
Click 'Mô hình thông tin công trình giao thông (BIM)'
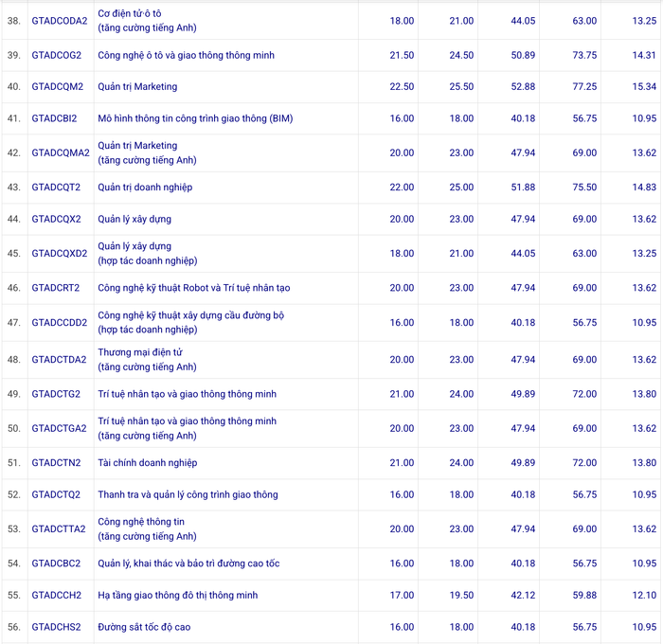click(195, 118)
